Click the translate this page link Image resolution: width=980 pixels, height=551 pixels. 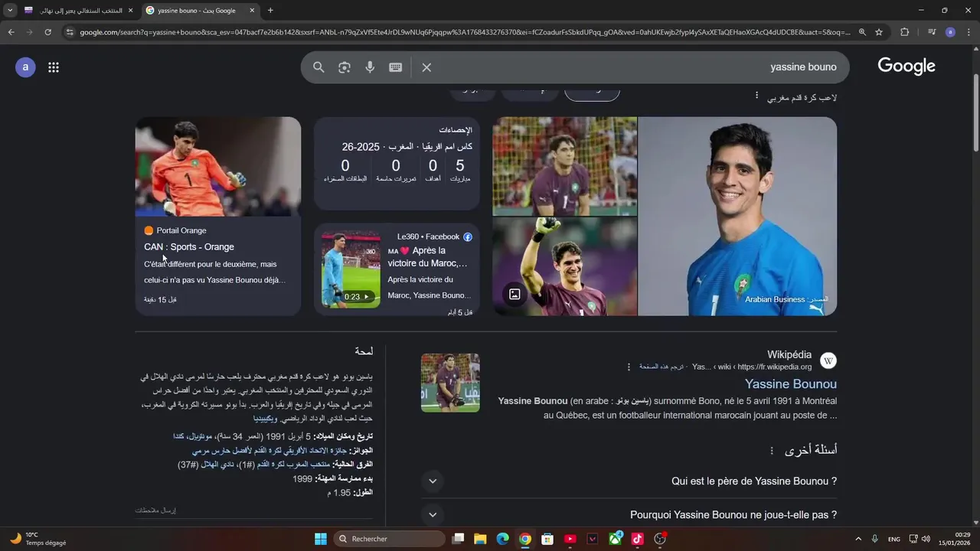pos(663,367)
